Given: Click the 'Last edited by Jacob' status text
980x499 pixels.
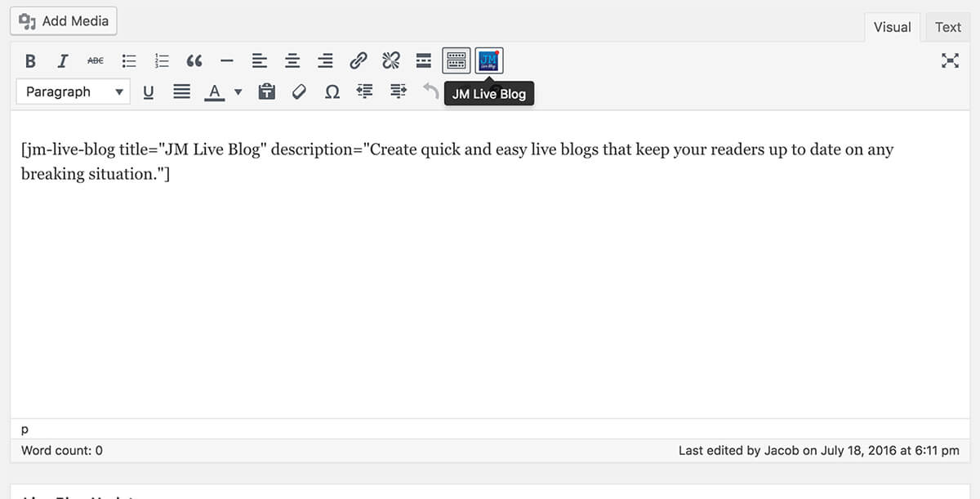Looking at the screenshot, I should click(819, 450).
